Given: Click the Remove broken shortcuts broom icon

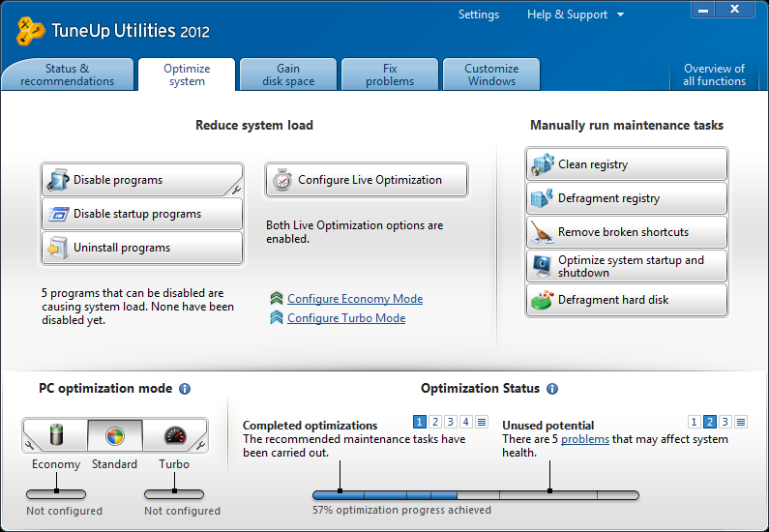Looking at the screenshot, I should [543, 232].
